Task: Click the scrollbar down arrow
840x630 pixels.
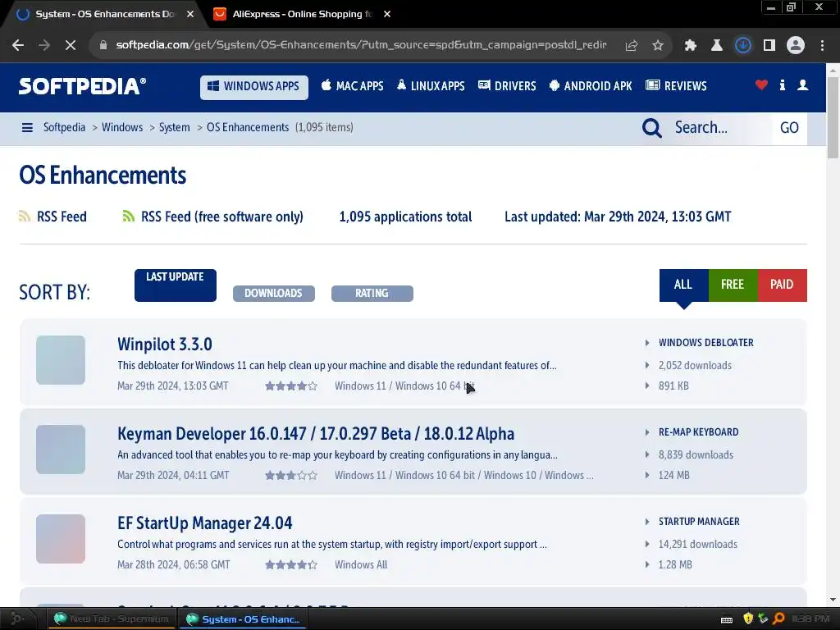Action: [x=833, y=600]
